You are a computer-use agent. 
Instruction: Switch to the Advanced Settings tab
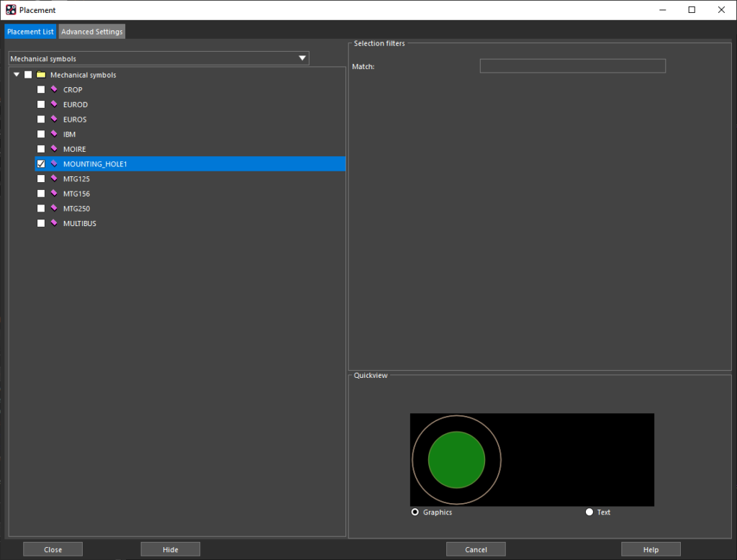[x=91, y=32]
